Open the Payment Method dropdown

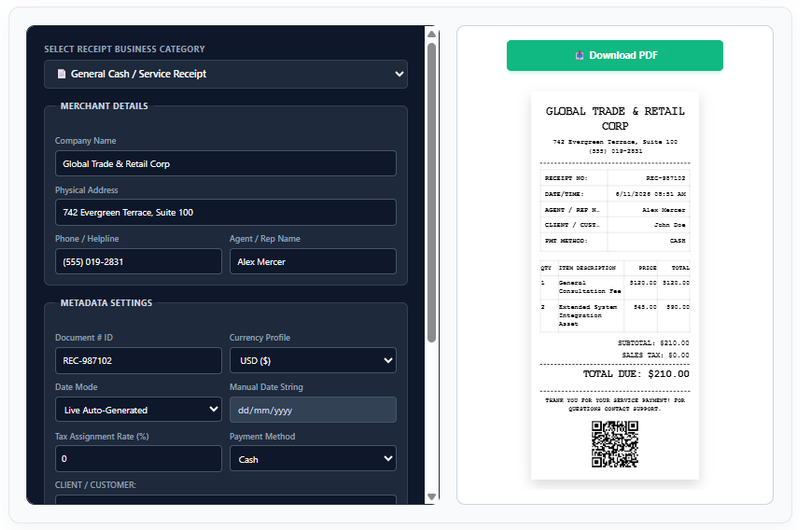[x=313, y=459]
